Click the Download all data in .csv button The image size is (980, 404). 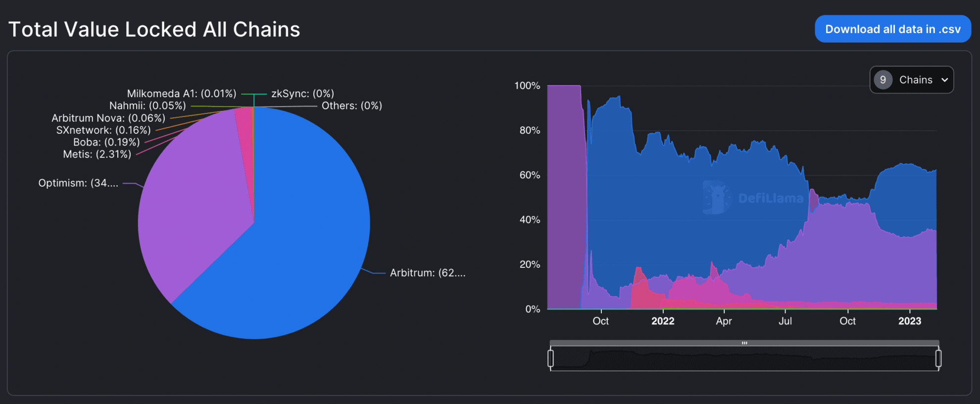(892, 29)
